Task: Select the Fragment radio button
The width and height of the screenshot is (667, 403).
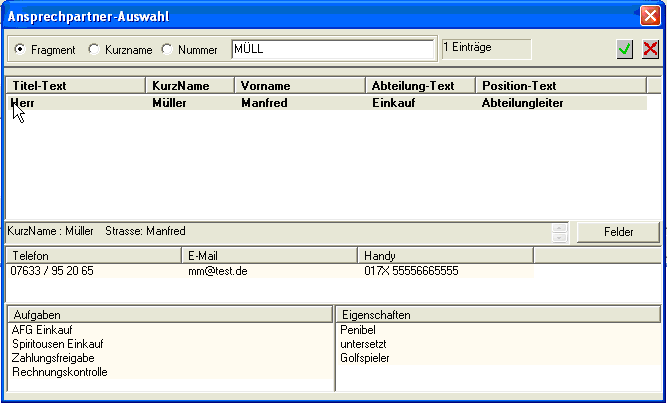Action: 21,49
